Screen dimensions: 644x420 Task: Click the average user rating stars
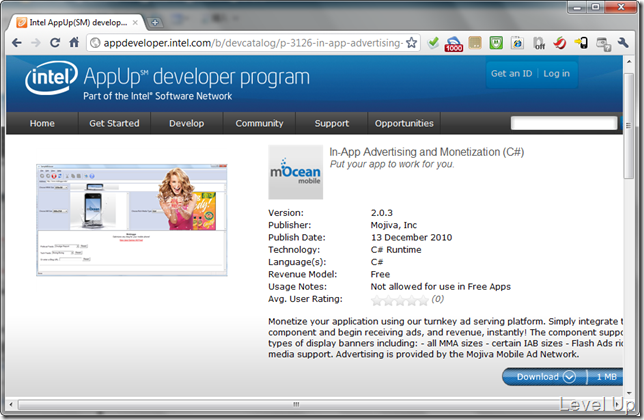pyautogui.click(x=400, y=301)
